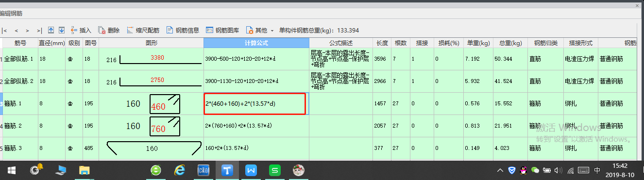Image resolution: width=644 pixels, height=180 pixels.
Task: Open the Windows Start menu
Action: pos(12,170)
